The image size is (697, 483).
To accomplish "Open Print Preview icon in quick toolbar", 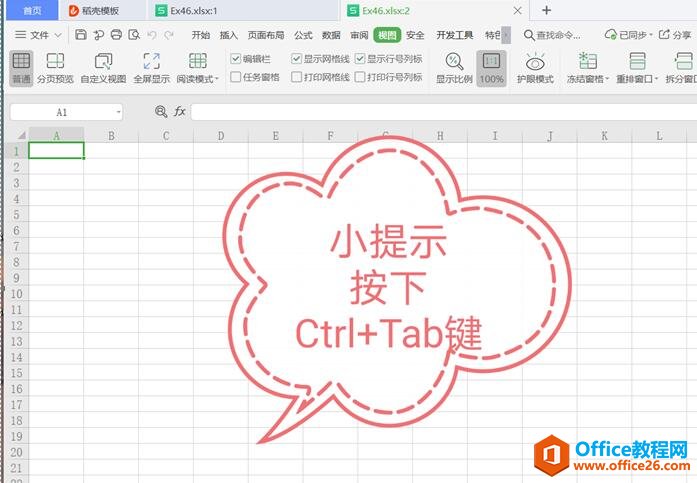I will [x=134, y=35].
